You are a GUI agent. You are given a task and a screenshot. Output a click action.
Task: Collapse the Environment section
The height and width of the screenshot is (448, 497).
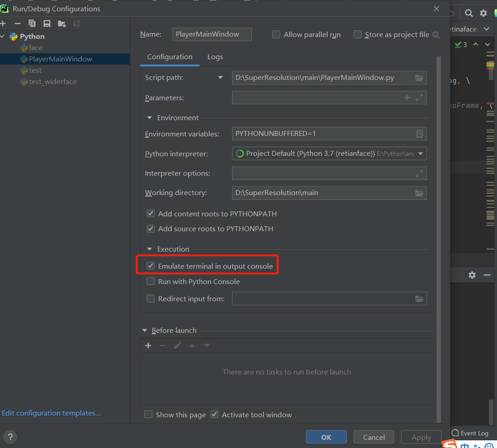point(150,117)
